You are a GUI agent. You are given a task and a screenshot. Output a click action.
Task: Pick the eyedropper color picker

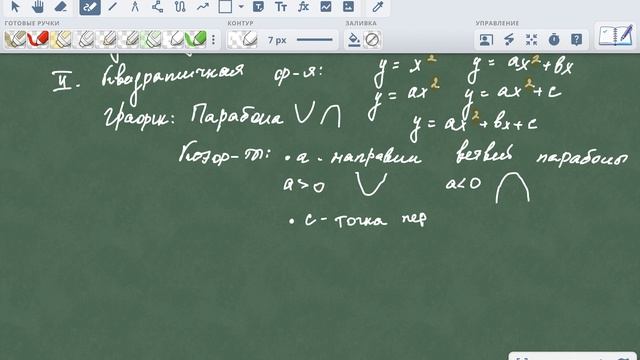pyautogui.click(x=378, y=7)
